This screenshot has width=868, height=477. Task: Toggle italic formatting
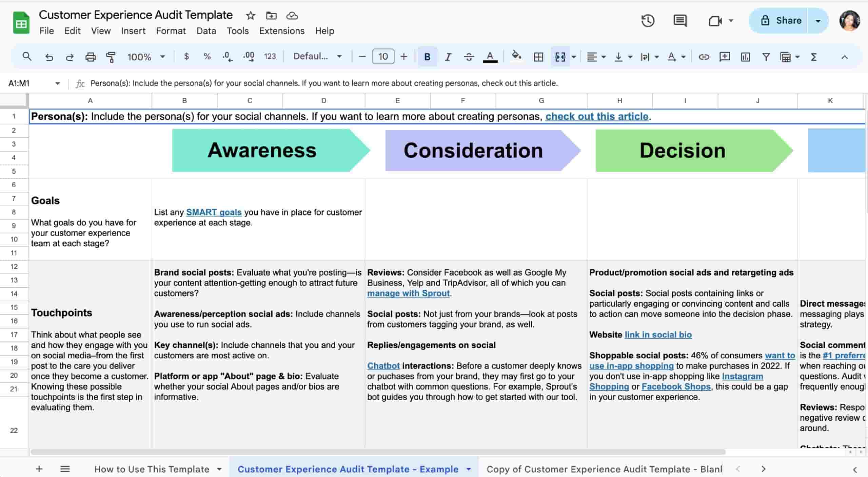(448, 57)
